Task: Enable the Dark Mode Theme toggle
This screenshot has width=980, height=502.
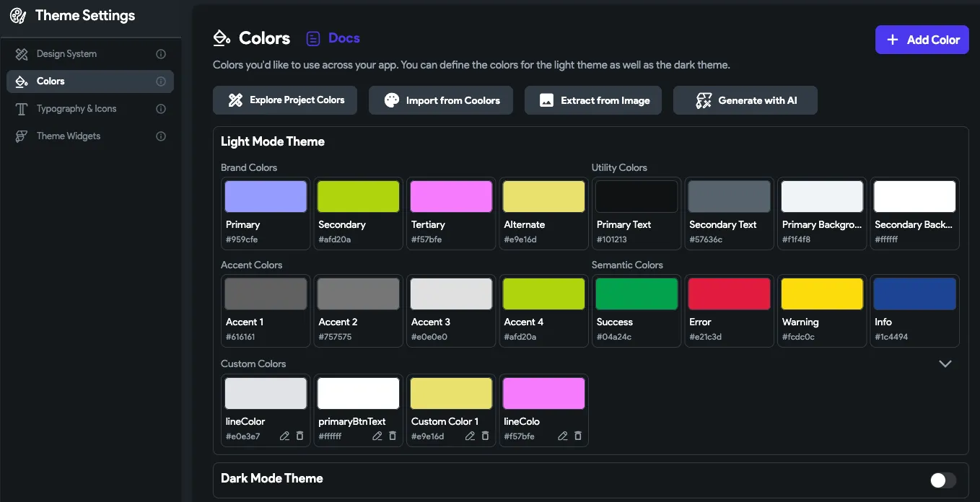Action: [x=942, y=480]
